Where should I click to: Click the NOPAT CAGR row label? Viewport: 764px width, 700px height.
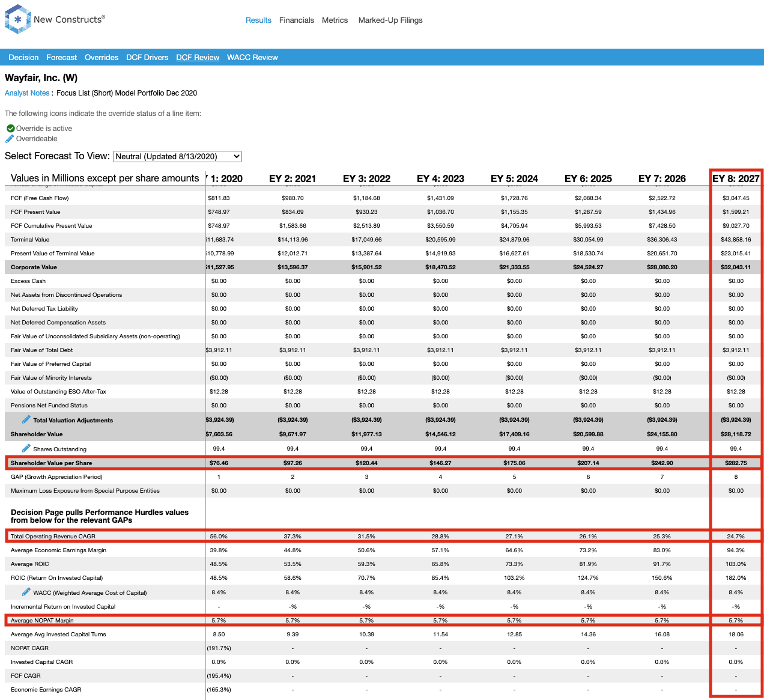[29, 648]
